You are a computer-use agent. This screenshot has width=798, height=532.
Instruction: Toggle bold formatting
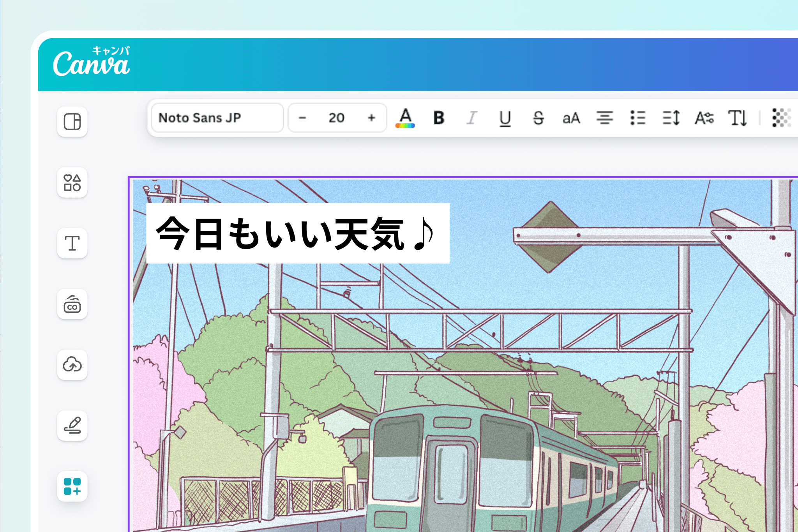point(438,118)
